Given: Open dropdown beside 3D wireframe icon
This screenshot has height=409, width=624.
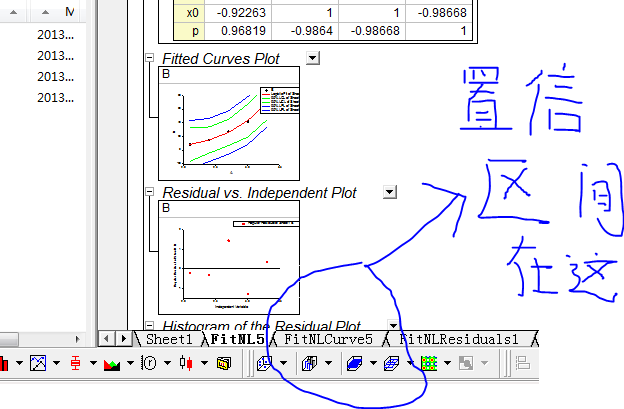Looking at the screenshot, I should tap(410, 363).
